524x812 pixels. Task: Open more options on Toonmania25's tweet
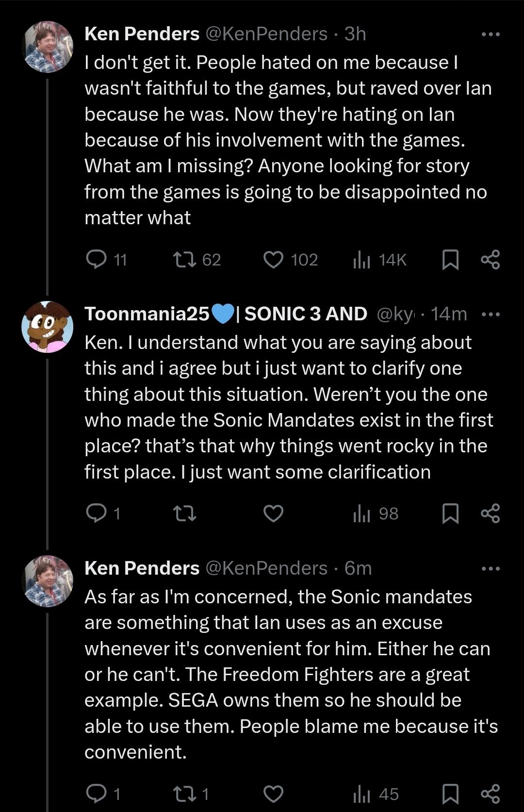490,315
